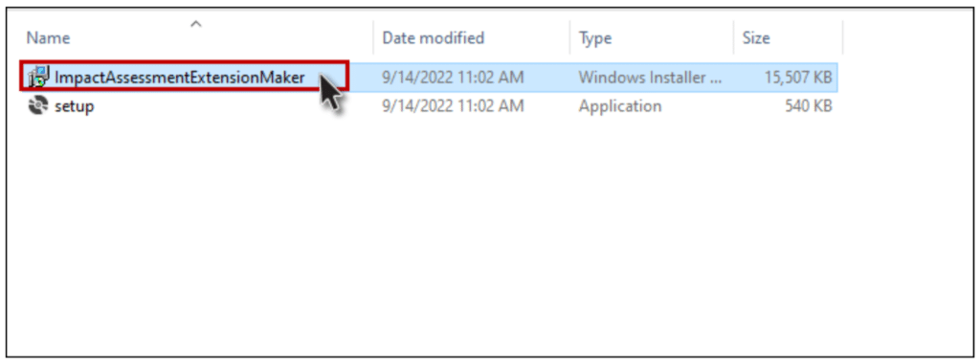Click the blank header area right of Size
This screenshot has height=364, width=980.
903,38
